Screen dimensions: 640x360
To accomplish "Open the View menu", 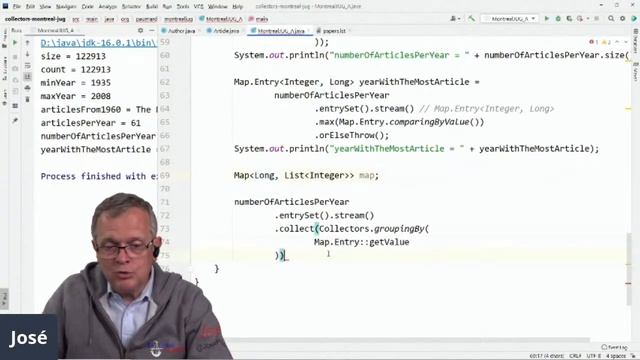I will click(45, 7).
